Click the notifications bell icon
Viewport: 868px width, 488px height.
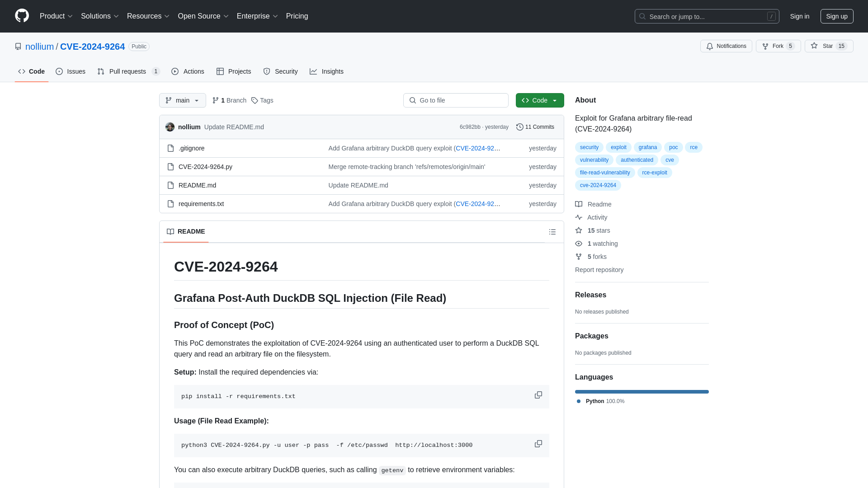click(710, 46)
